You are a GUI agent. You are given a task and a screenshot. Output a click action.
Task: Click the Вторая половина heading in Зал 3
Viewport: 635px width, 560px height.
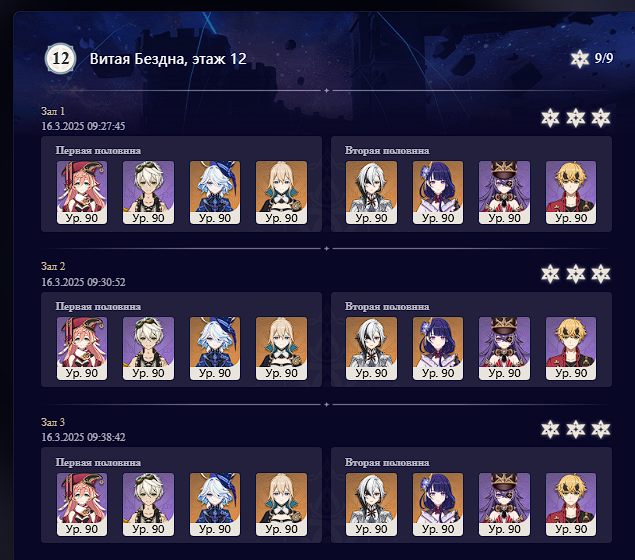[x=387, y=462]
